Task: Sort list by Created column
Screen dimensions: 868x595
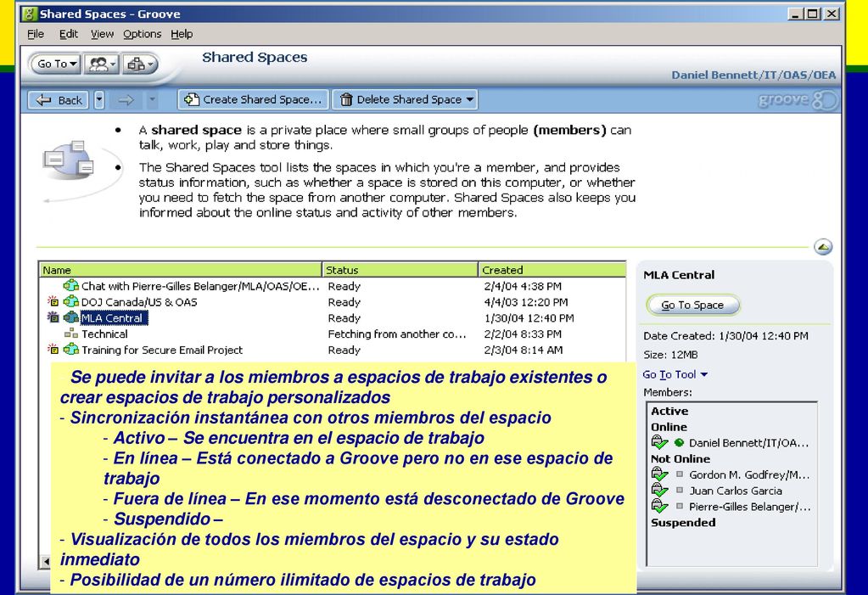Action: tap(552, 270)
